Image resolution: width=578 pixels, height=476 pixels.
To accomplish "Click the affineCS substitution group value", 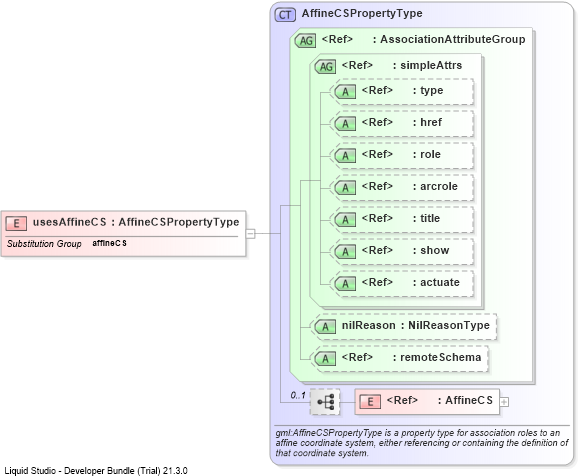I will click(109, 243).
